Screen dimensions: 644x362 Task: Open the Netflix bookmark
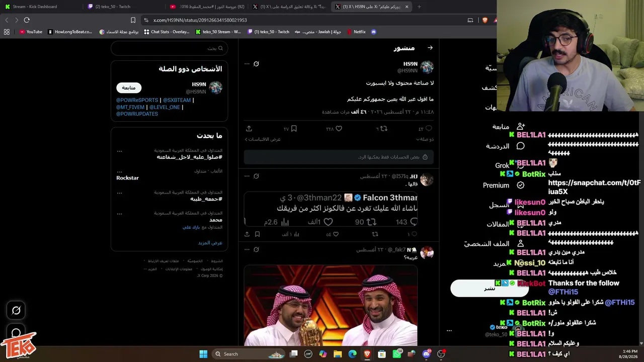click(356, 32)
